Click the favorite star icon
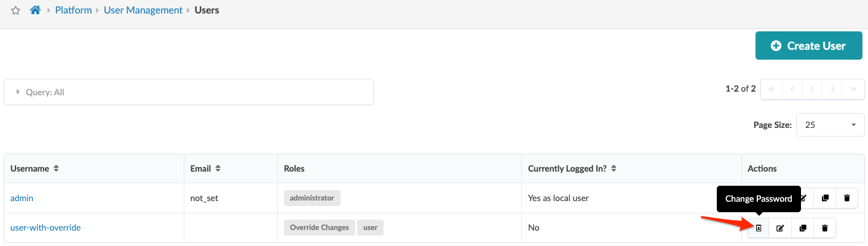The width and height of the screenshot is (868, 246). coord(16,10)
